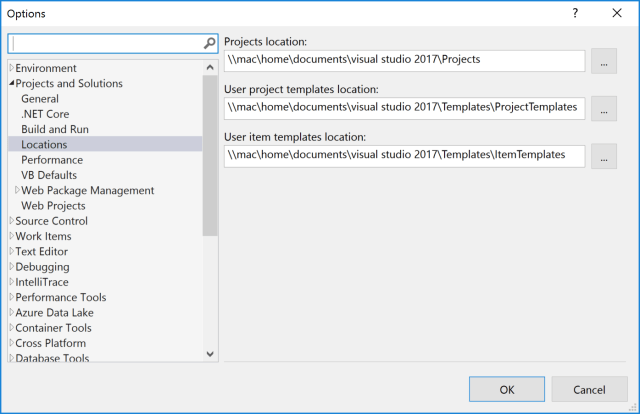Browse for Projects location folder
The width and height of the screenshot is (640, 414).
click(604, 60)
